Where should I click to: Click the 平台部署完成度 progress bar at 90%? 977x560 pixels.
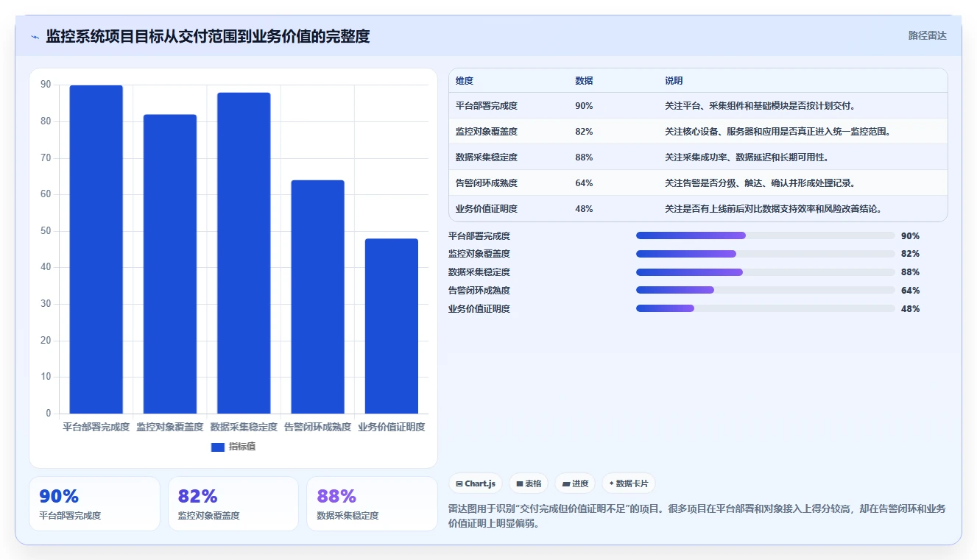pyautogui.click(x=766, y=235)
